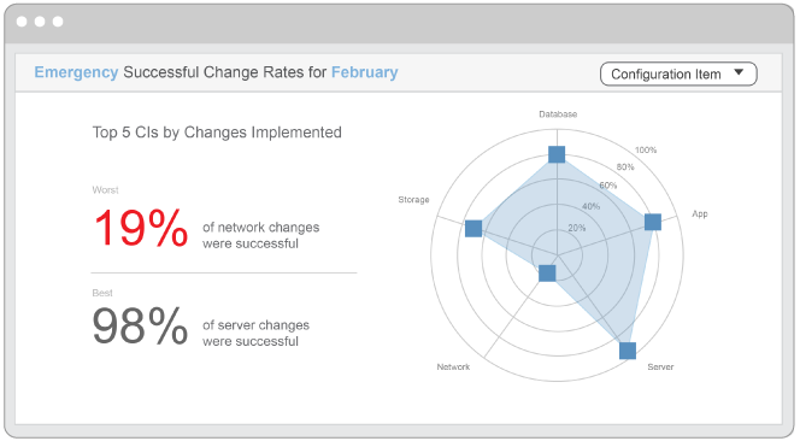Click the Server data point marker
This screenshot has height=441, width=800.
pos(627,350)
